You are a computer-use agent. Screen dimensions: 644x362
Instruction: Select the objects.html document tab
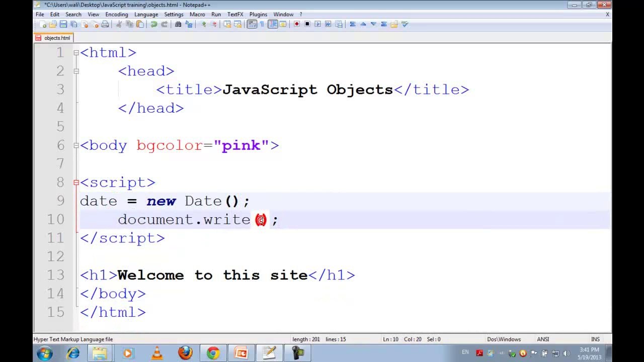pos(53,38)
